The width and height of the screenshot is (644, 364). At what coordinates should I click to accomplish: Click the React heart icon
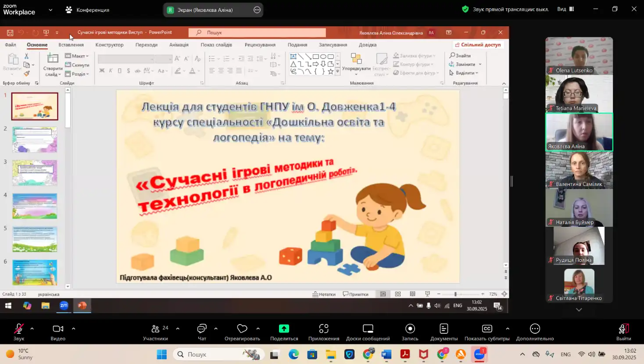coord(242,329)
